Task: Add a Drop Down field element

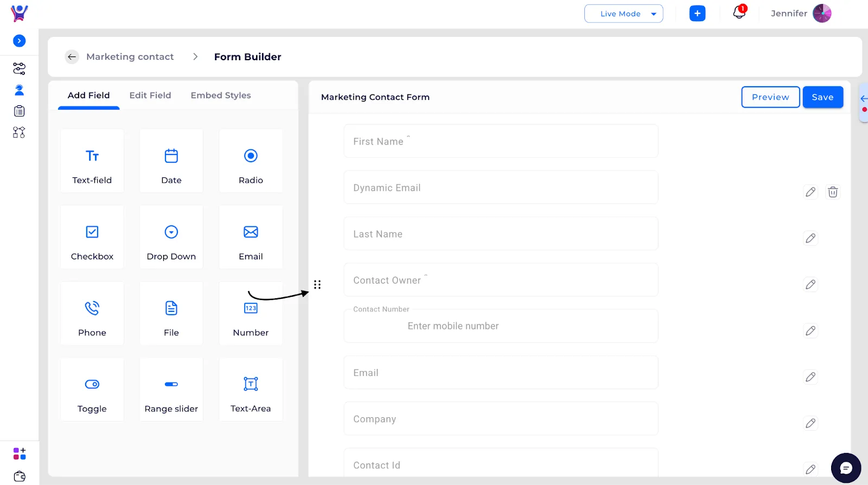Action: 171,237
